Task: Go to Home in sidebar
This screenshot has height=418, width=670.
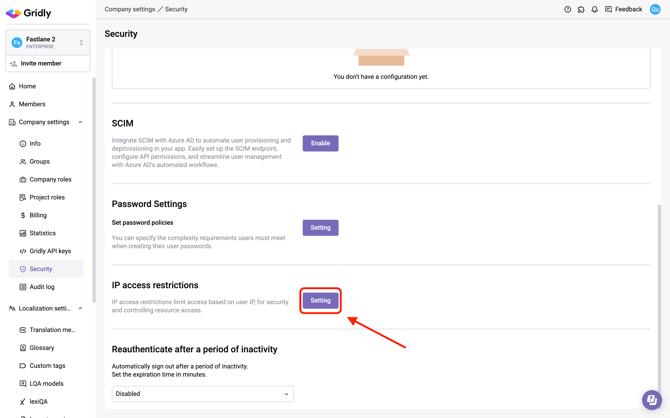Action: [x=27, y=86]
